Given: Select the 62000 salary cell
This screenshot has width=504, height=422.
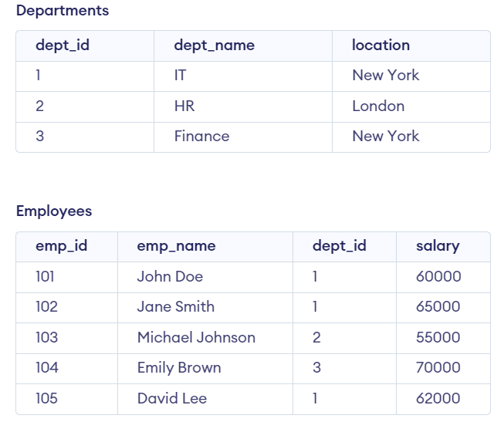Looking at the screenshot, I should [438, 399].
